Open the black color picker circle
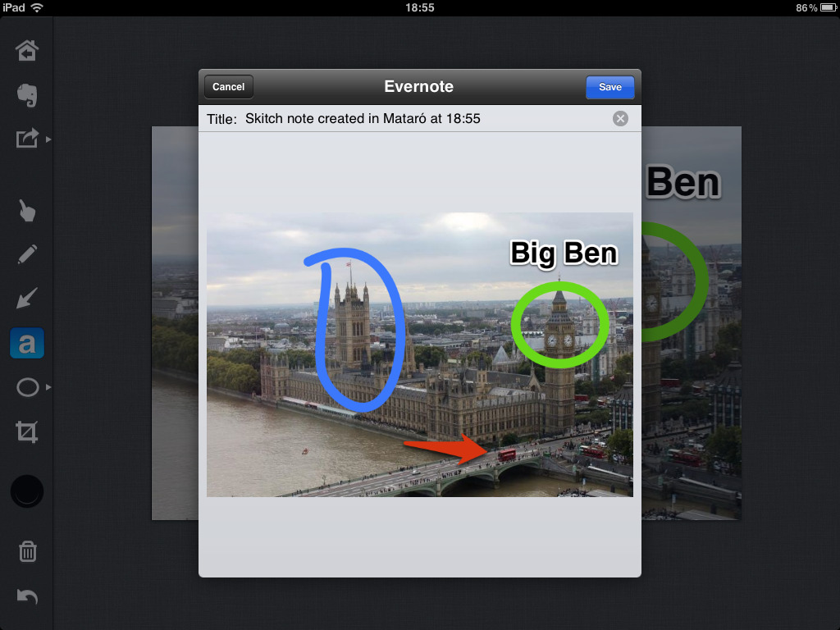 27,491
